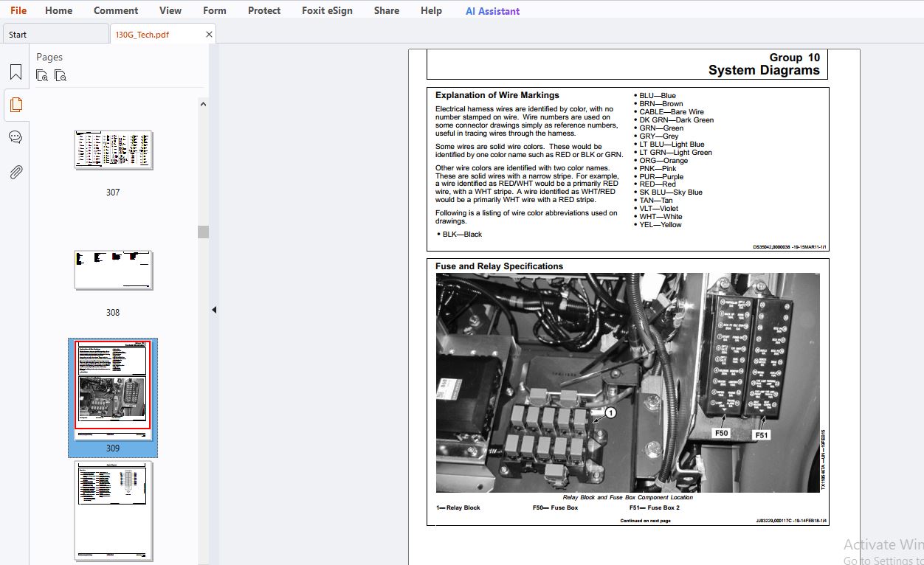Screen dimensions: 924x565
Task: Switch to the Start document tab
Action: (55, 34)
